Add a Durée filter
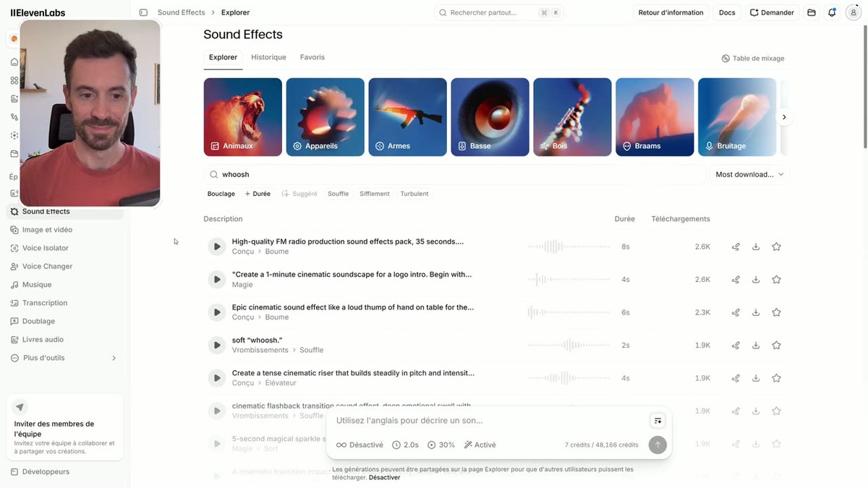The height and width of the screenshot is (488, 868). (x=258, y=194)
